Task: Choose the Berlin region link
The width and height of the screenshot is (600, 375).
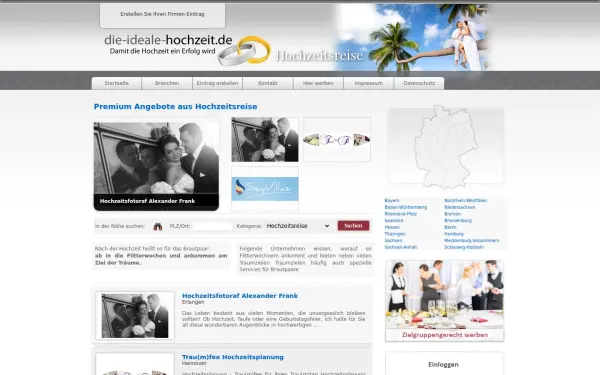Action: (450, 227)
